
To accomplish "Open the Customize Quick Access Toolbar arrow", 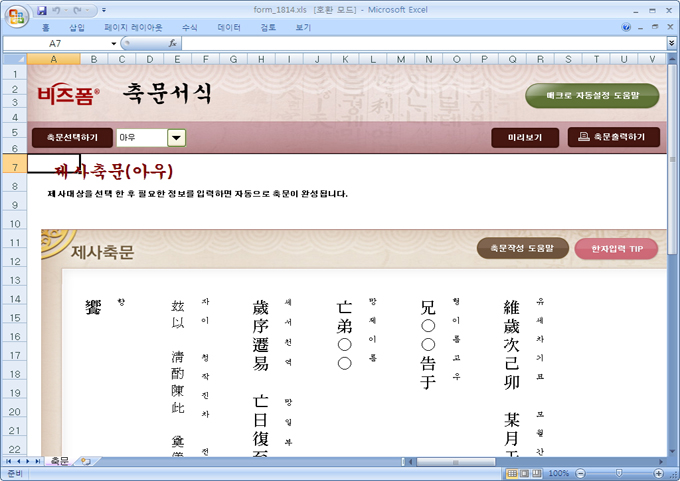I will 104,10.
